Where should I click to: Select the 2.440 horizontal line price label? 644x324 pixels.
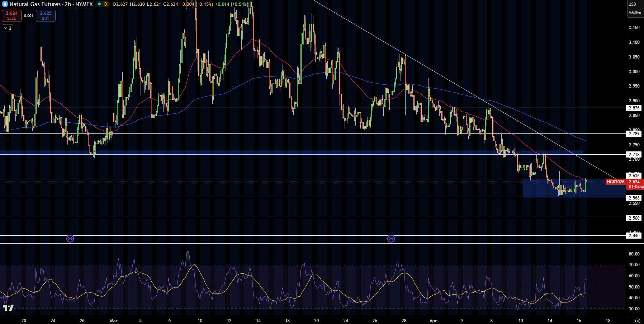634,236
